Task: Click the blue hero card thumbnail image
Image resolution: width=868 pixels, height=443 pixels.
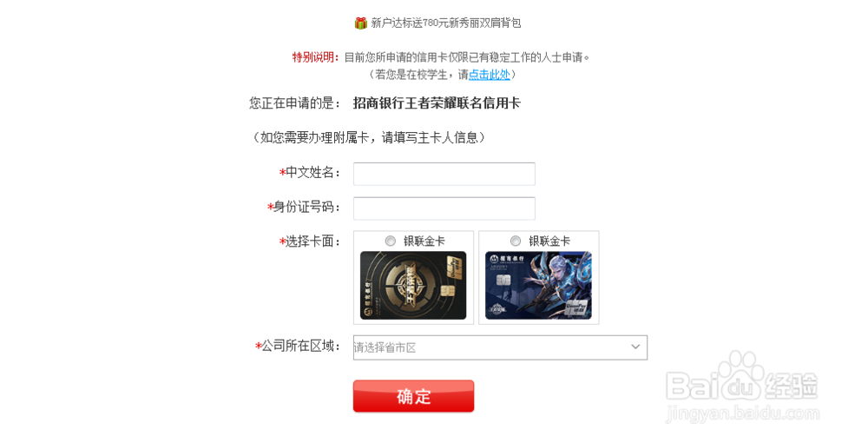Action: coord(539,285)
